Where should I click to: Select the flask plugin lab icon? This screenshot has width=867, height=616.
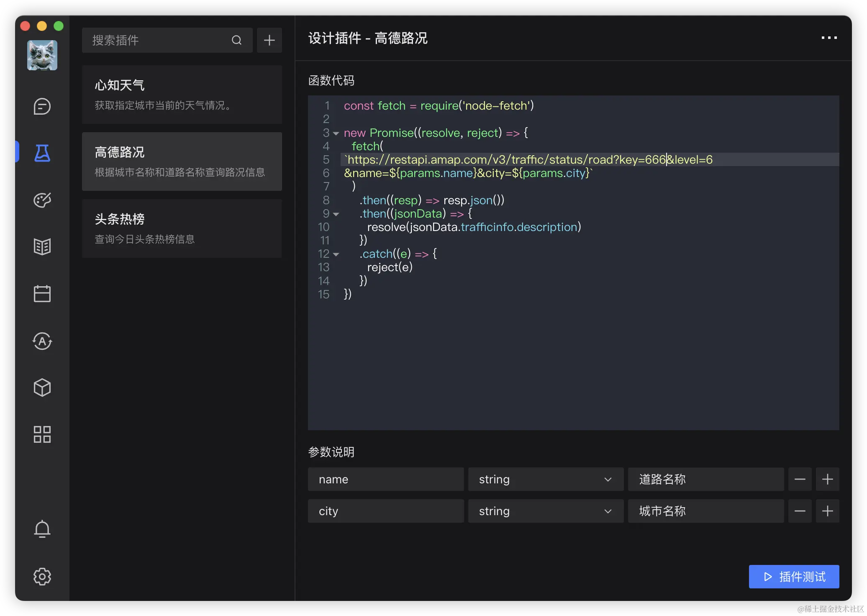pos(42,153)
